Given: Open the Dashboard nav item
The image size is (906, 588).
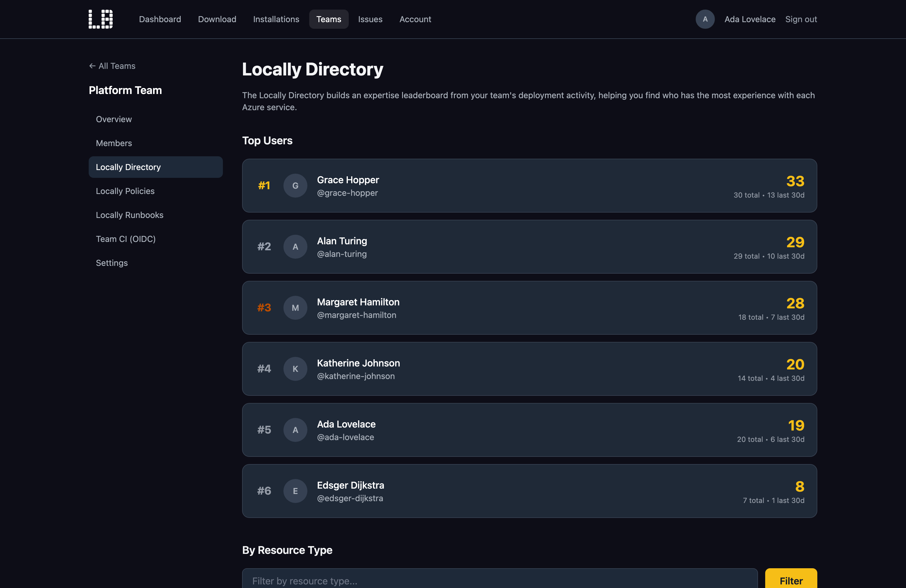Looking at the screenshot, I should click(x=160, y=19).
